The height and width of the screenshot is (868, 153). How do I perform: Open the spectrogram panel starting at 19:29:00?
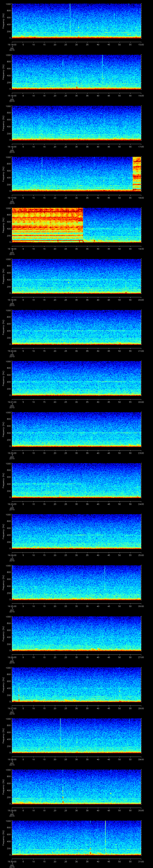[76, 787]
